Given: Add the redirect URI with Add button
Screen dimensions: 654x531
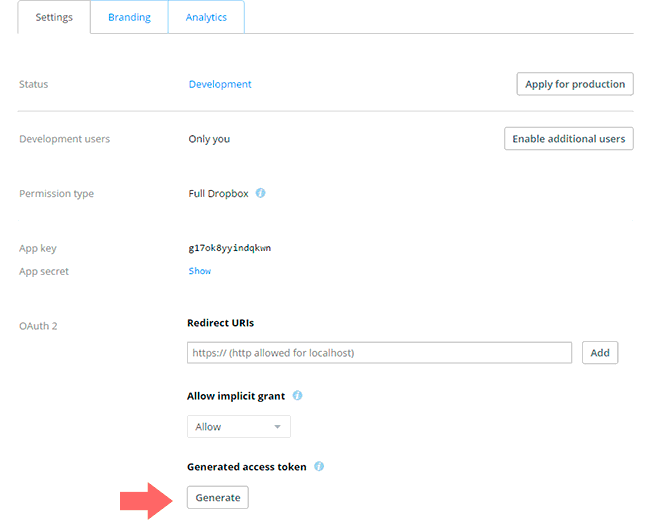Looking at the screenshot, I should tap(600, 353).
